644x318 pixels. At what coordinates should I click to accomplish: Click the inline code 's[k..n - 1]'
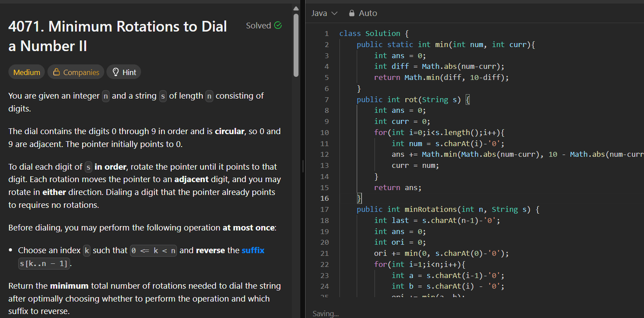pyautogui.click(x=45, y=264)
